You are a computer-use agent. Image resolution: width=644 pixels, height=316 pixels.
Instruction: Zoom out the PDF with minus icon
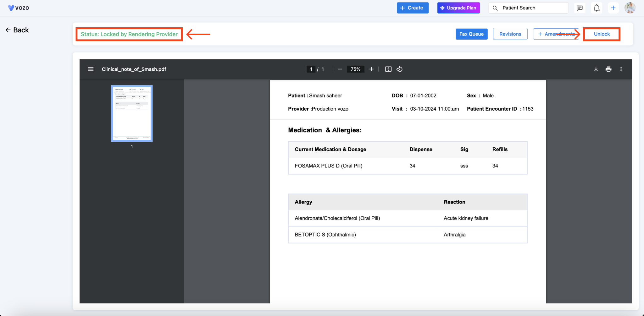pos(340,69)
